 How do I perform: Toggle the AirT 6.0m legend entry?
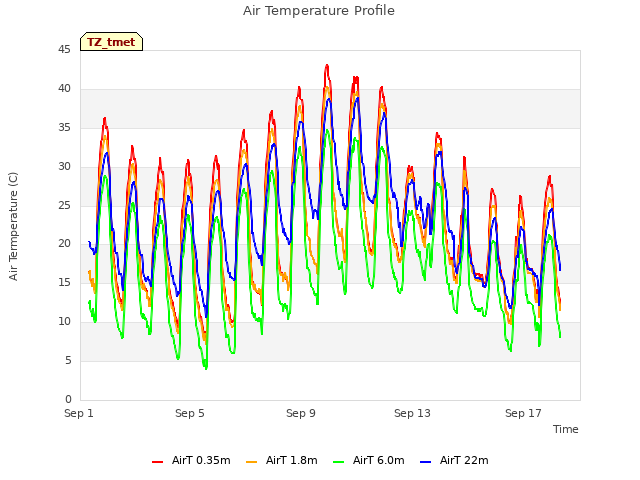click(369, 460)
